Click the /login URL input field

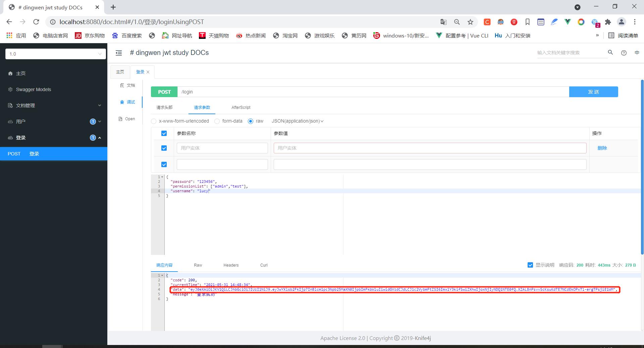click(x=373, y=92)
